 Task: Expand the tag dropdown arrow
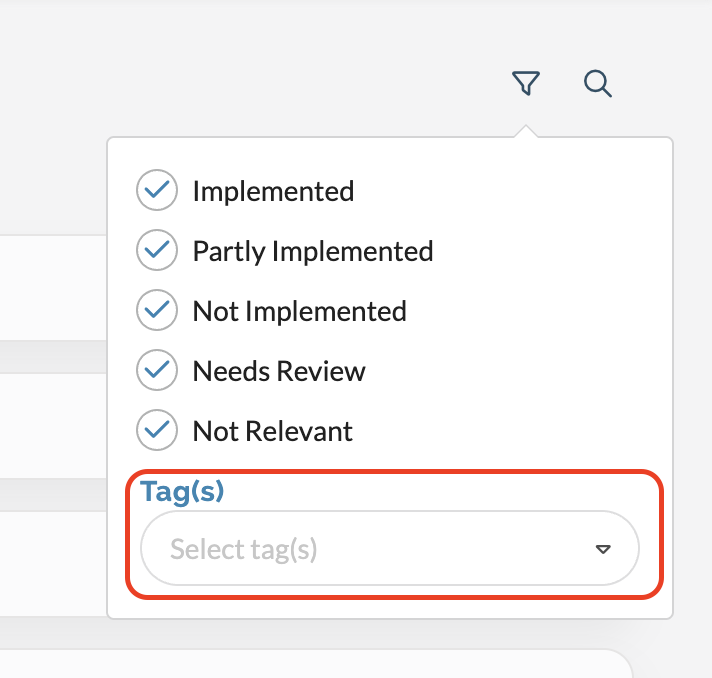(x=603, y=549)
